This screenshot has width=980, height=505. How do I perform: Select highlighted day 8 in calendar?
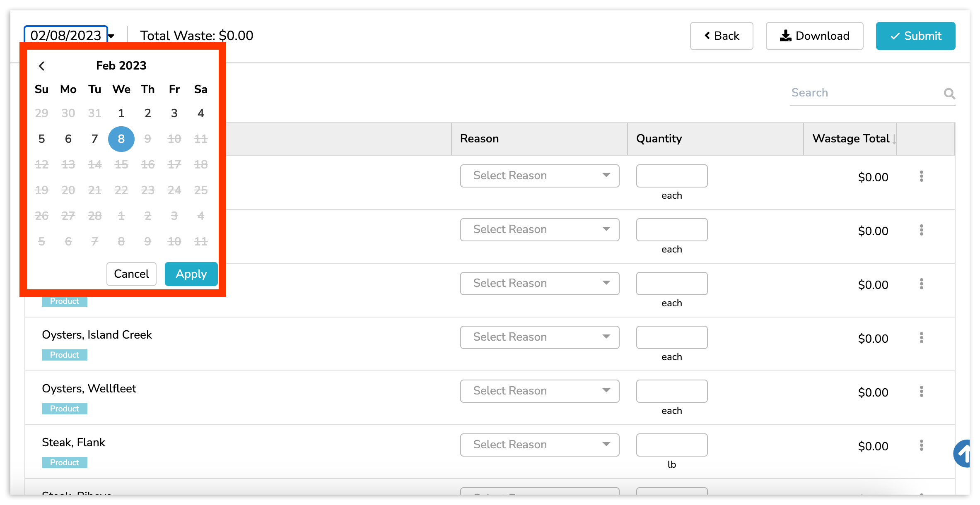pos(121,139)
